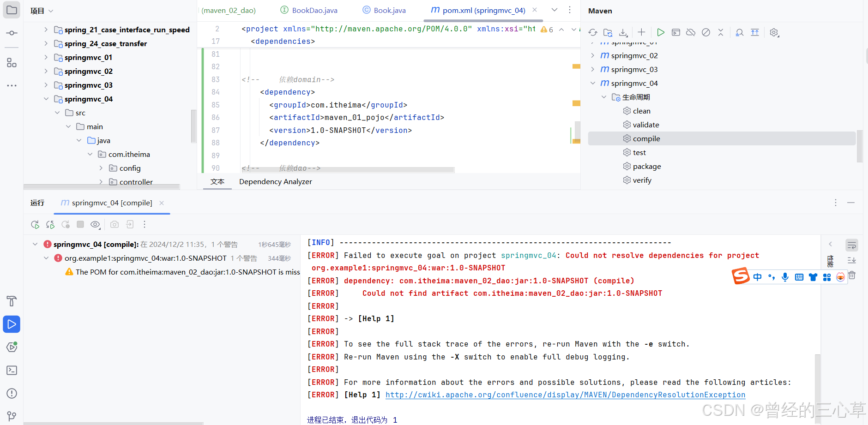Clear console output with trash icon
Viewport: 868px width, 425px height.
pos(852,275)
